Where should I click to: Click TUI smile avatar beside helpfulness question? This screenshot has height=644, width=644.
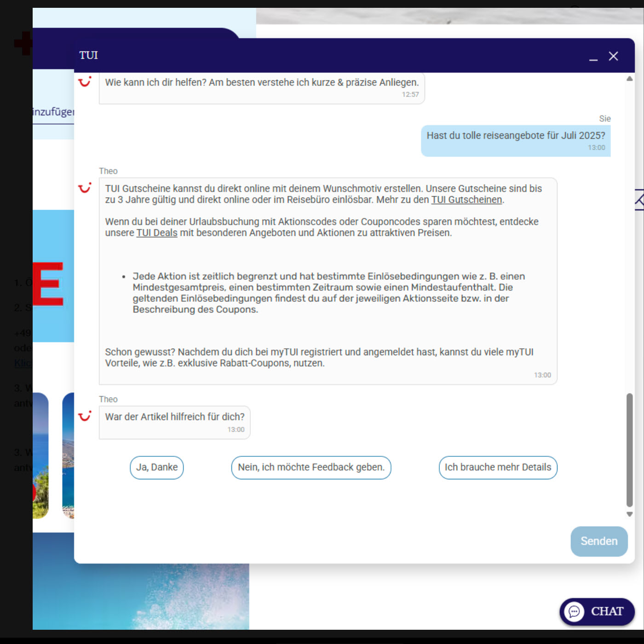(x=85, y=416)
